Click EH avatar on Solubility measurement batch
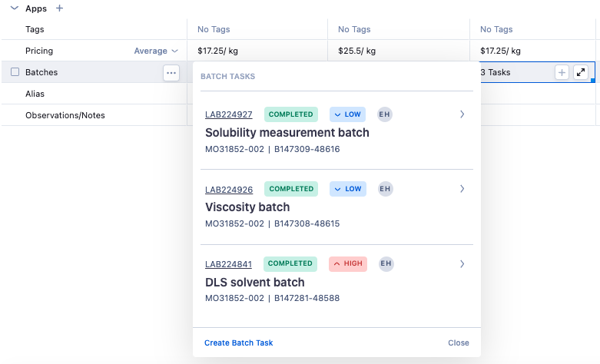 [x=385, y=114]
